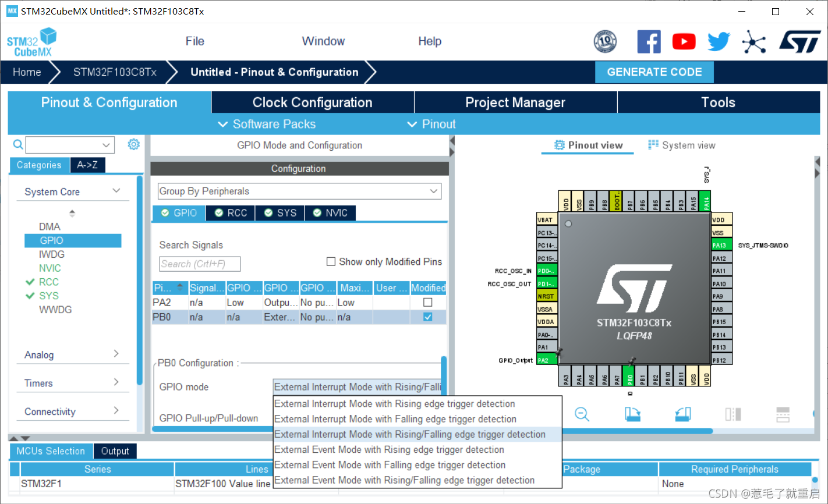
Task: Expand the Analog category
Action: pyautogui.click(x=116, y=354)
